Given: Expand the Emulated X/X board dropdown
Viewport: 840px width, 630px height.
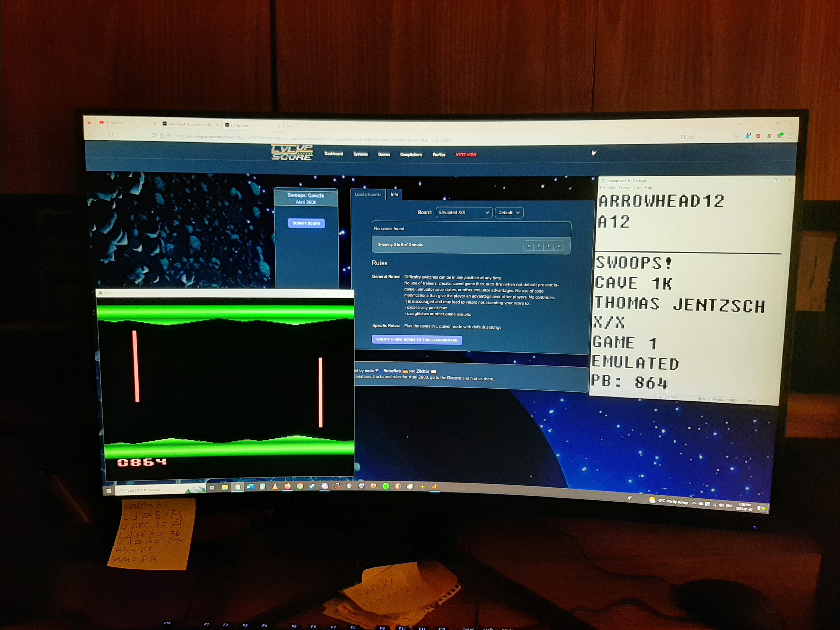Looking at the screenshot, I should [464, 212].
